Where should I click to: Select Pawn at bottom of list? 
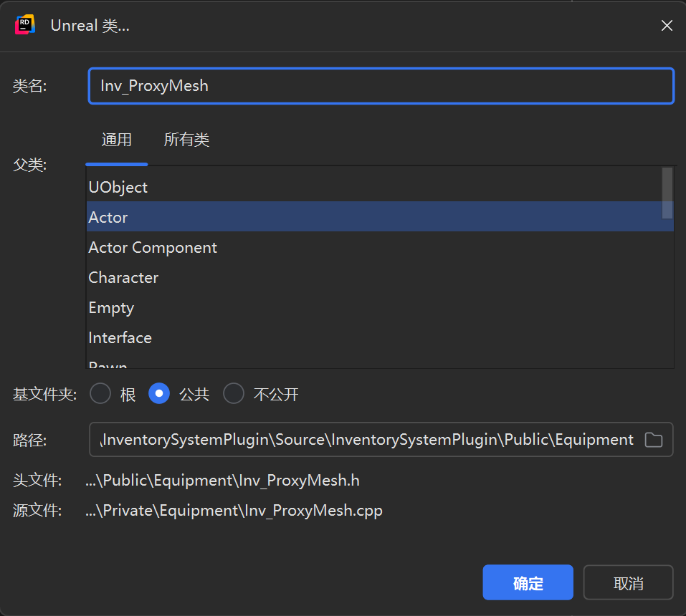[x=108, y=364]
